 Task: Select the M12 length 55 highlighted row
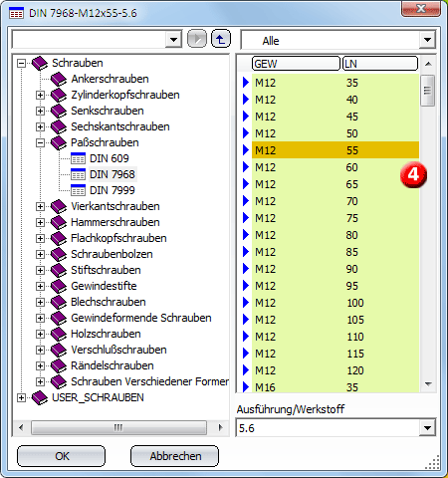tap(336, 150)
